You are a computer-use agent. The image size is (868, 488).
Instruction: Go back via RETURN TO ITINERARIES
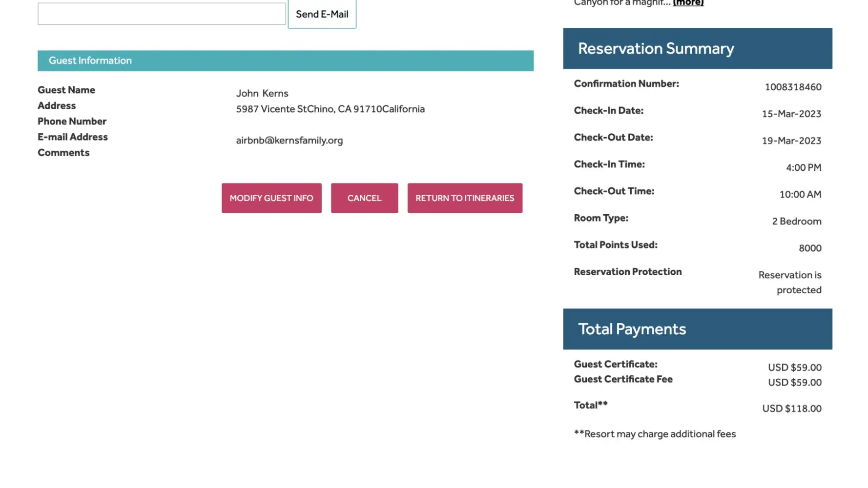click(465, 198)
